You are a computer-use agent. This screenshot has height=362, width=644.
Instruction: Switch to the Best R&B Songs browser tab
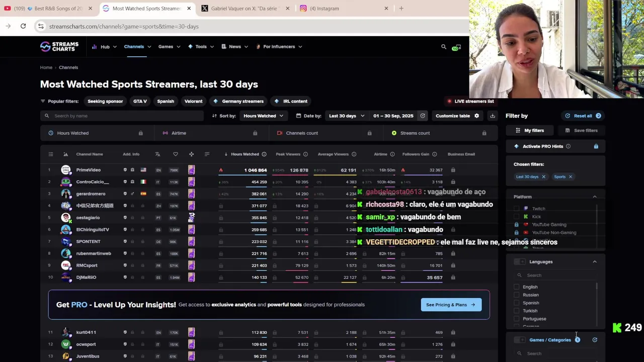pos(48,9)
